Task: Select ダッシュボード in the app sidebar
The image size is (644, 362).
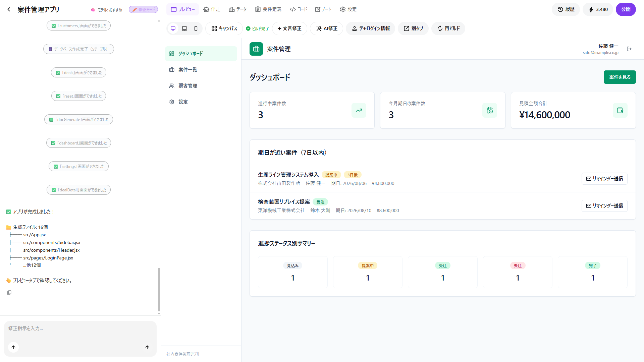Action: [201, 54]
